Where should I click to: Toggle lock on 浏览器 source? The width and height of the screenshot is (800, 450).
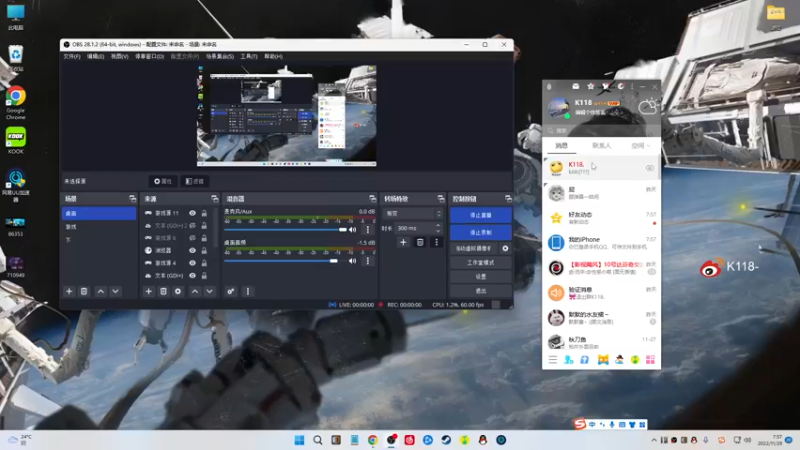(204, 251)
